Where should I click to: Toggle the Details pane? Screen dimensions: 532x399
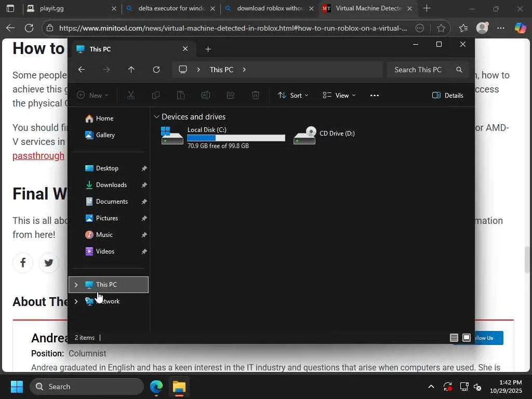[447, 96]
